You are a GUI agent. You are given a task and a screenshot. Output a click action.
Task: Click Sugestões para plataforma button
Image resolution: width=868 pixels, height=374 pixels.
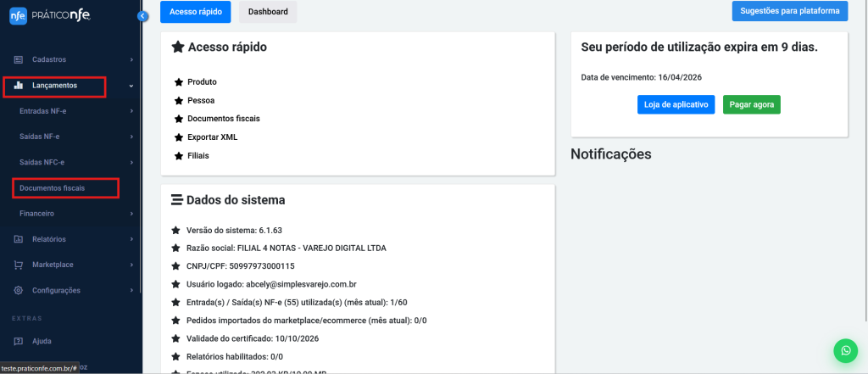pos(789,11)
